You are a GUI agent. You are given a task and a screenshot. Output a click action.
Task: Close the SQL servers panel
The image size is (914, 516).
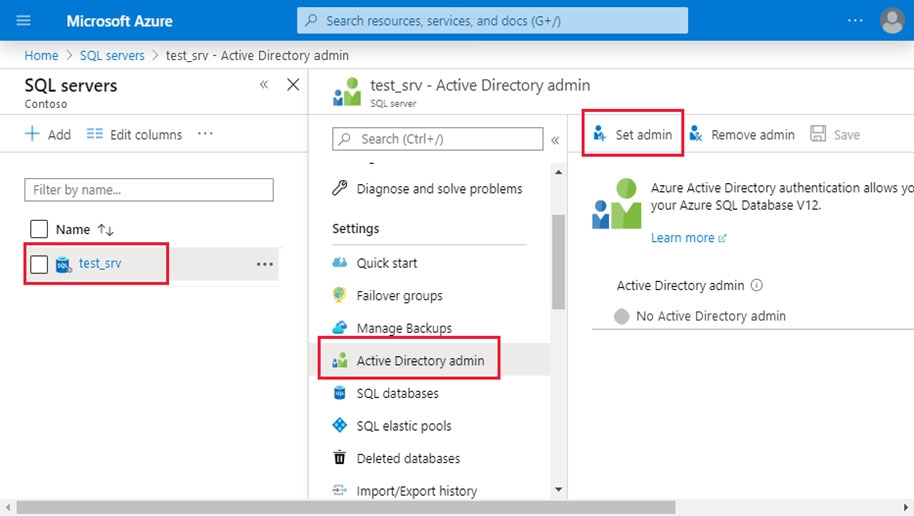pos(293,85)
